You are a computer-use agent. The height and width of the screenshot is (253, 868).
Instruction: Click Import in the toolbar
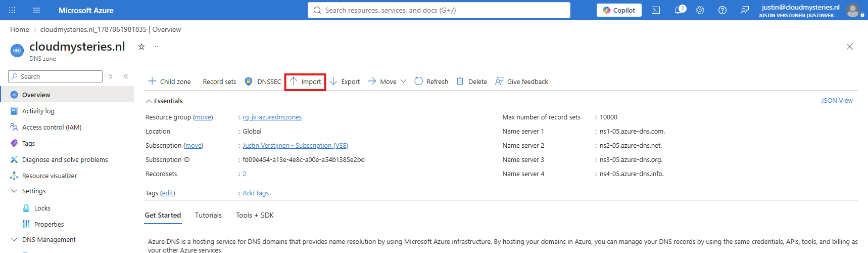(x=305, y=81)
